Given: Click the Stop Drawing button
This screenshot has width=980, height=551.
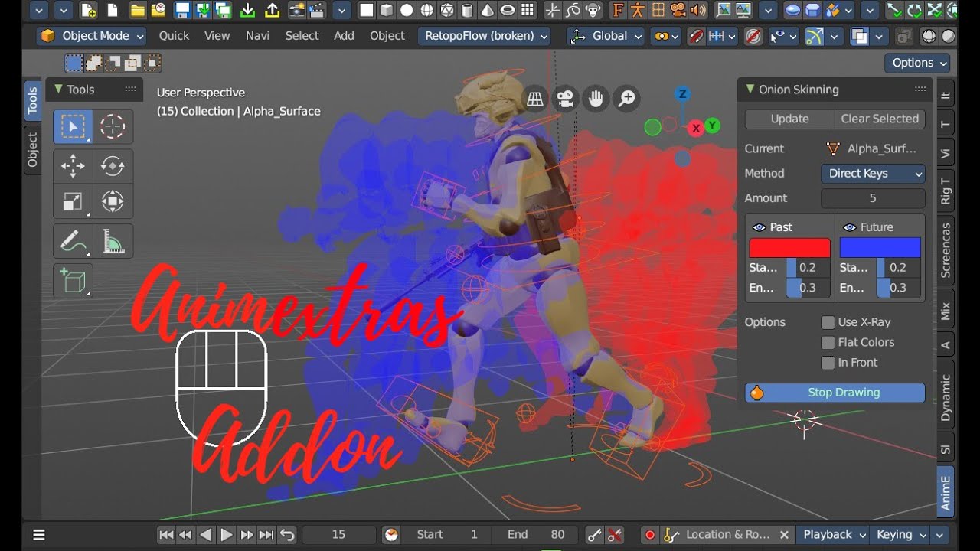Looking at the screenshot, I should click(835, 393).
